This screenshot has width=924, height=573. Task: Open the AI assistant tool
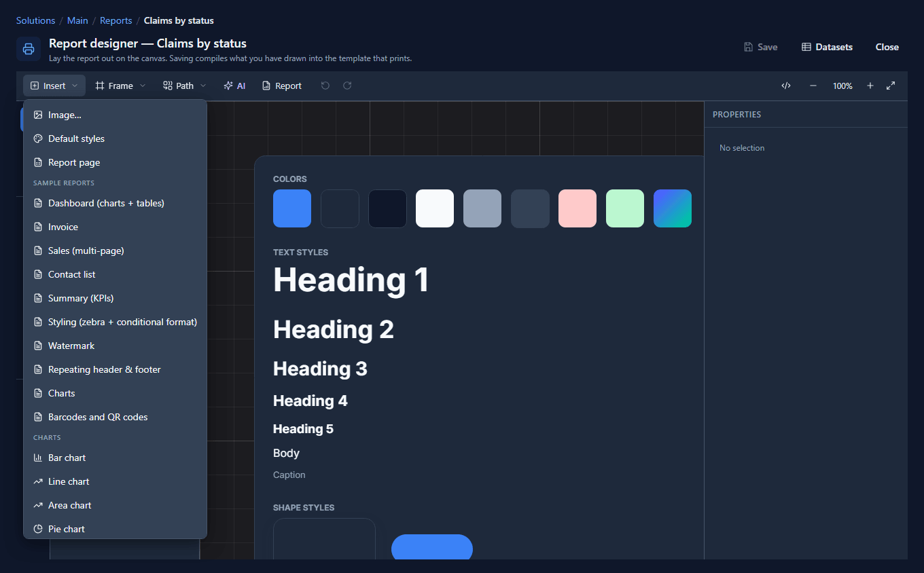tap(234, 86)
